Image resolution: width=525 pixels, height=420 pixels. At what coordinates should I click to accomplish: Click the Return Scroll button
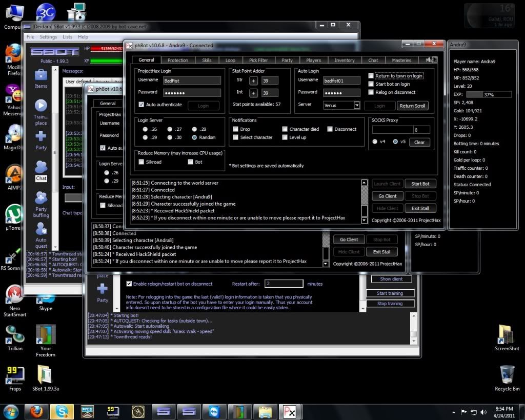tap(413, 106)
